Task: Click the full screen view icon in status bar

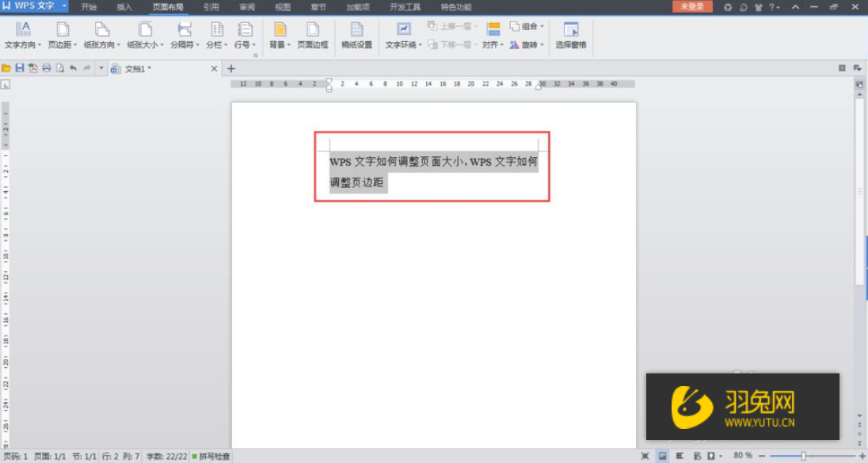Action: click(x=645, y=456)
